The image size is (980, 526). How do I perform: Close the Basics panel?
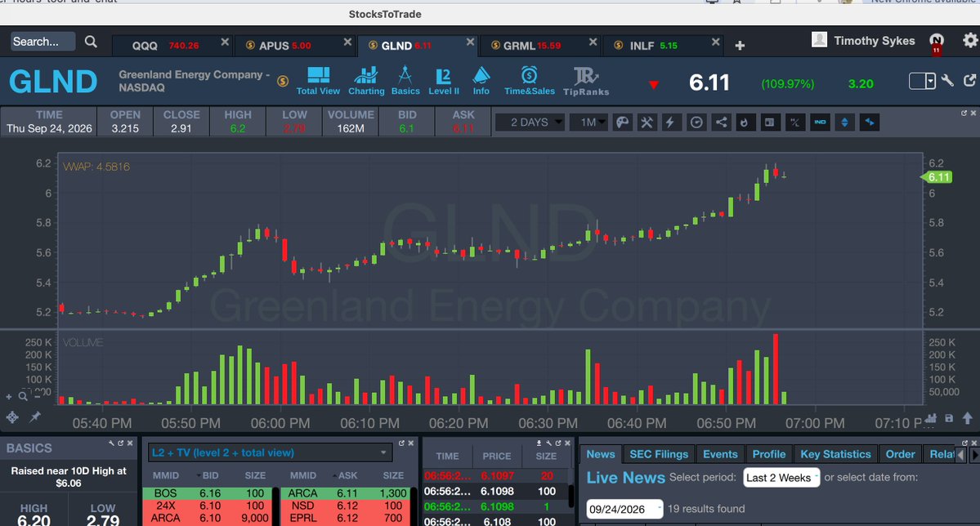pos(130,443)
